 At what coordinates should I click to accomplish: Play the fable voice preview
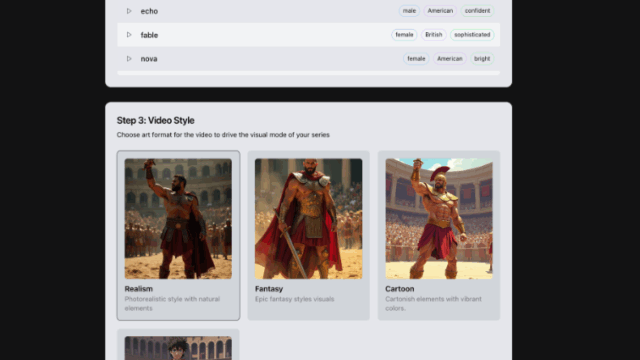129,35
